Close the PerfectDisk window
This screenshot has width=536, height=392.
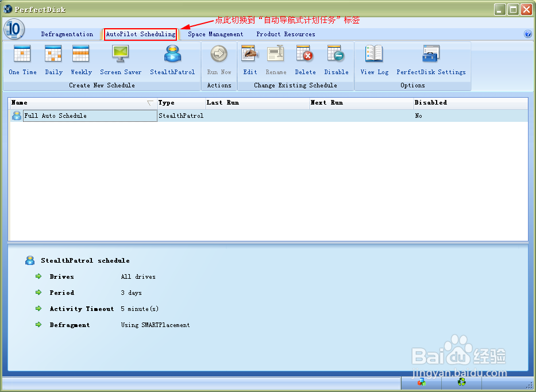pyautogui.click(x=526, y=10)
